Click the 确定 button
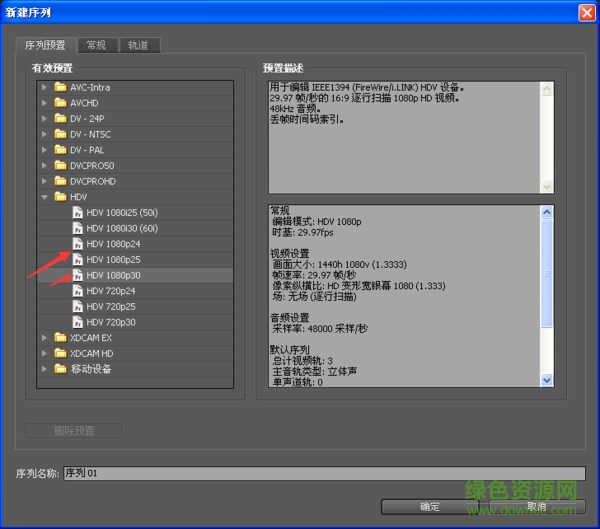The height and width of the screenshot is (529, 600). (430, 506)
